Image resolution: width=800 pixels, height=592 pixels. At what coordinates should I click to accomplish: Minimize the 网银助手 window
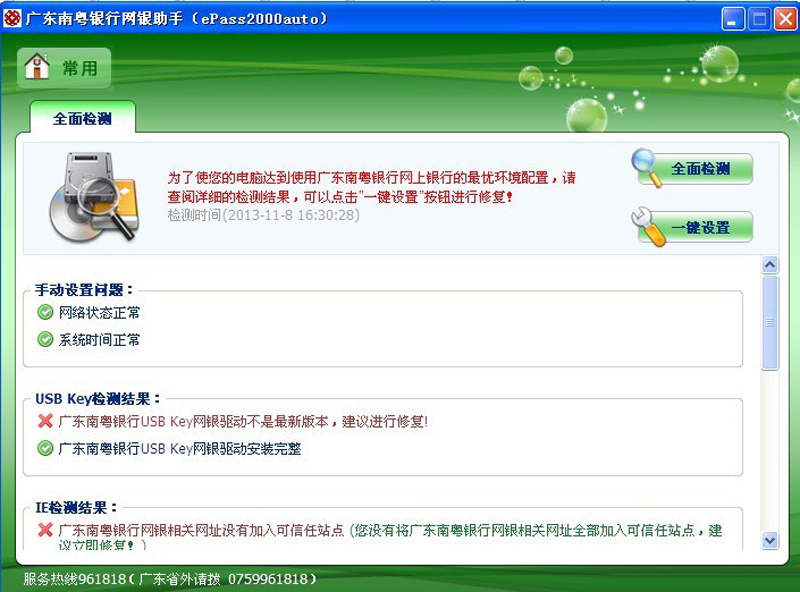pos(733,19)
